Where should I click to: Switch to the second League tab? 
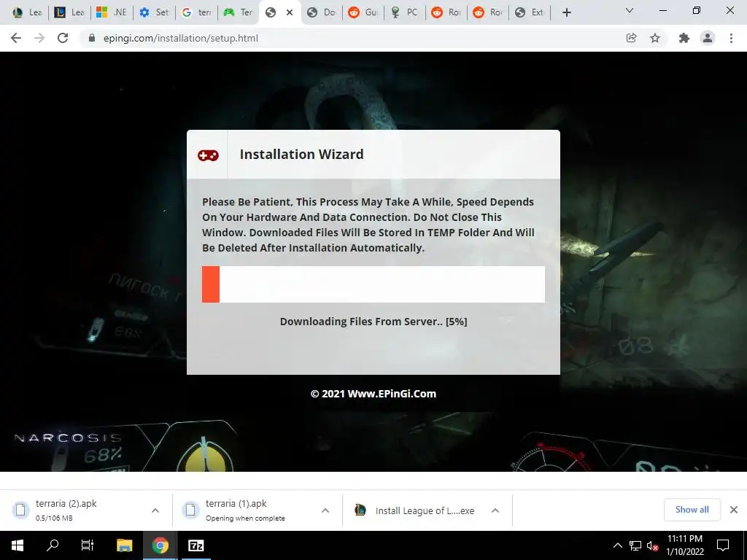tap(69, 12)
